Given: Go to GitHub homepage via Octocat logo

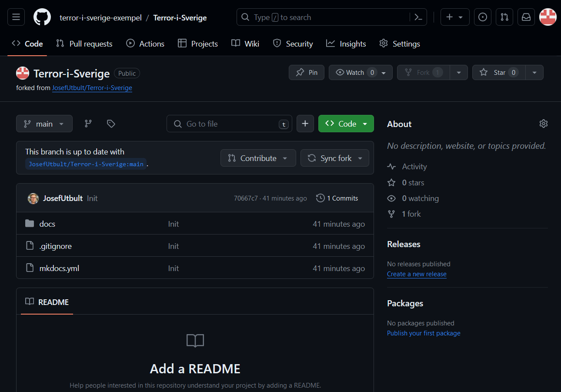Looking at the screenshot, I should pos(42,17).
